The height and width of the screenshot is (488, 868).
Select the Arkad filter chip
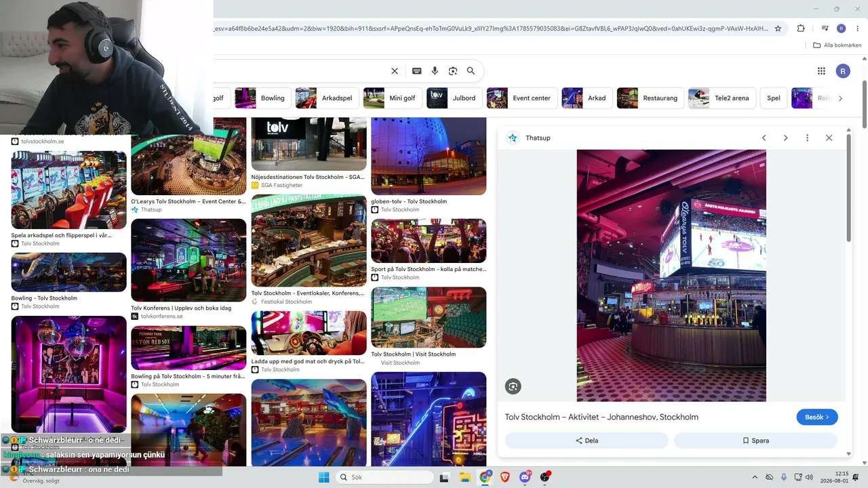click(587, 98)
